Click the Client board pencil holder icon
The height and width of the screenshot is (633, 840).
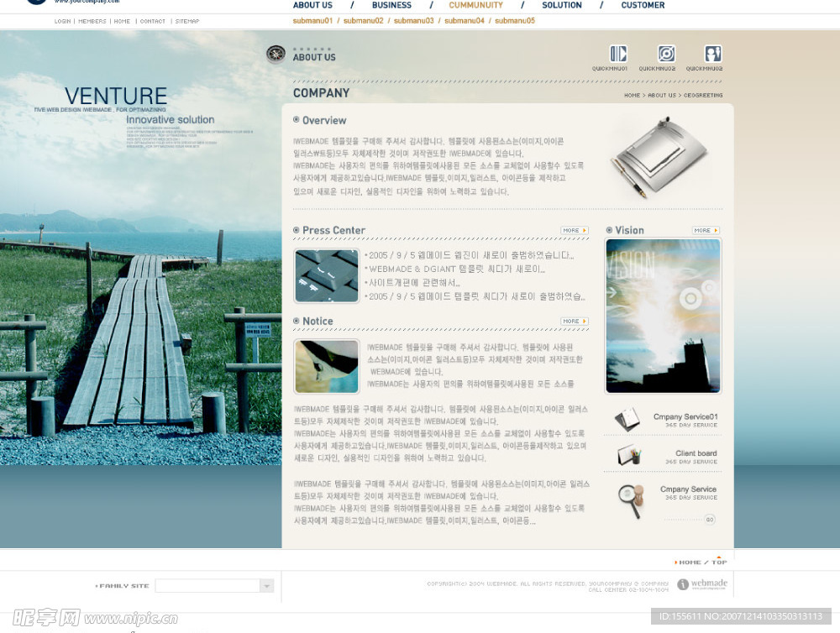point(629,455)
